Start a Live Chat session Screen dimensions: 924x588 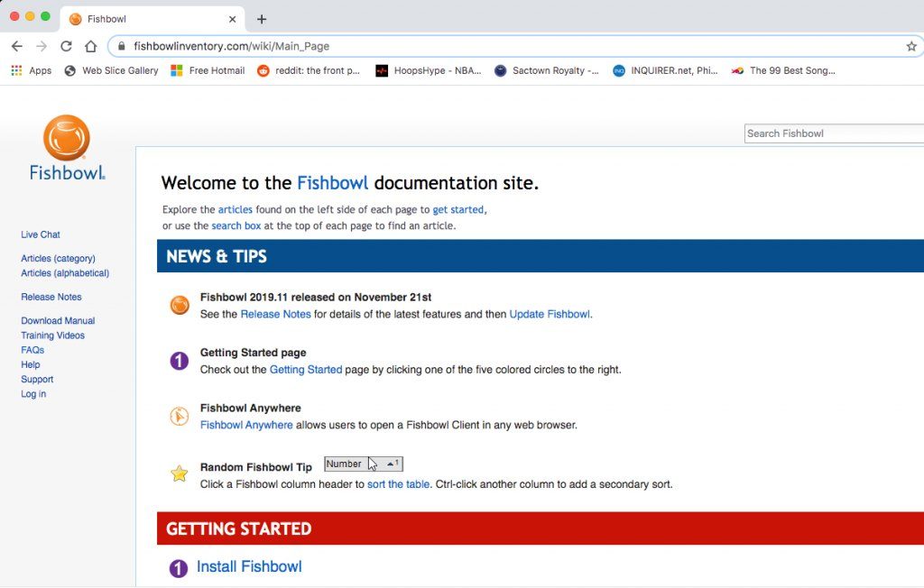click(x=40, y=234)
